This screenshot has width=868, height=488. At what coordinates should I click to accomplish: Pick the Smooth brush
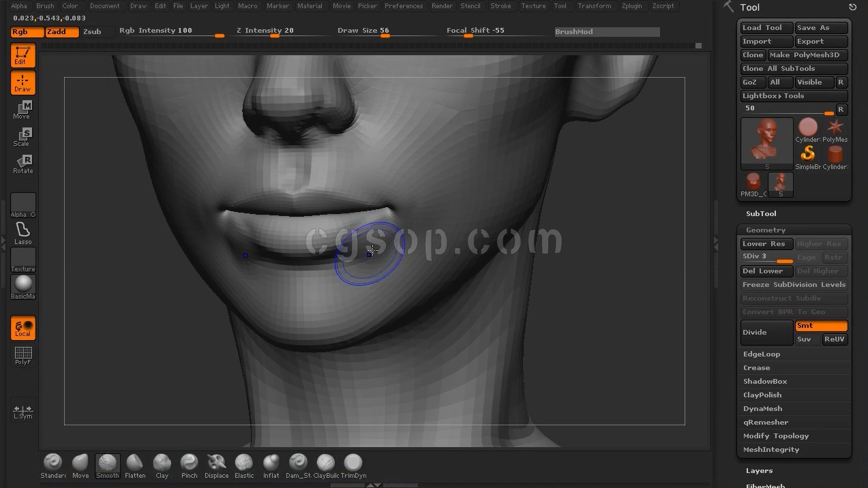coord(108,466)
